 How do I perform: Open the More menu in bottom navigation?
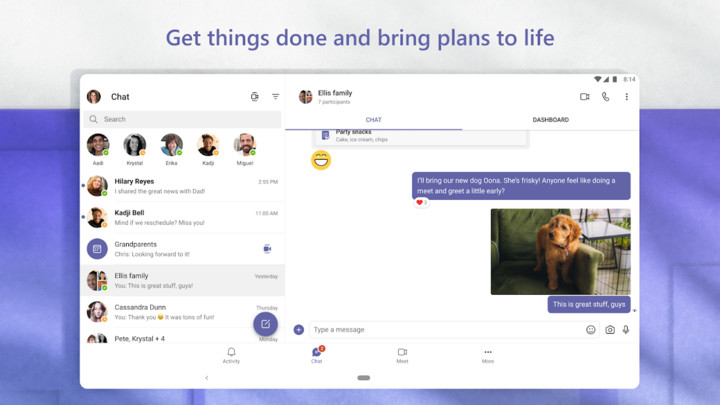point(488,355)
